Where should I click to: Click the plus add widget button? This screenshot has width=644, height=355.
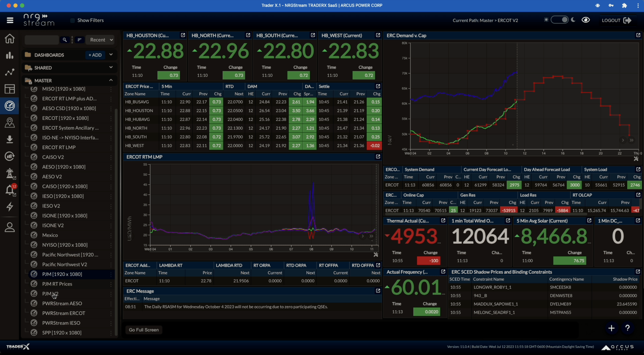611,328
